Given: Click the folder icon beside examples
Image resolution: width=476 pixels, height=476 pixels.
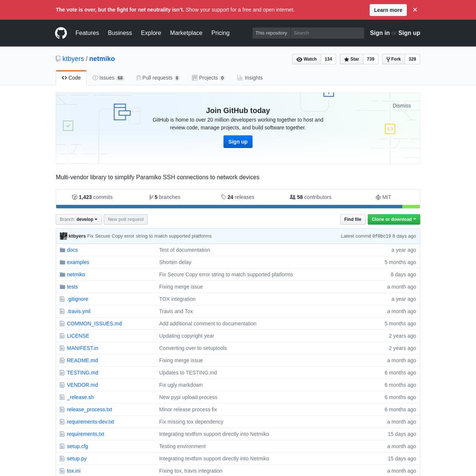Looking at the screenshot, I should click(x=62, y=262).
